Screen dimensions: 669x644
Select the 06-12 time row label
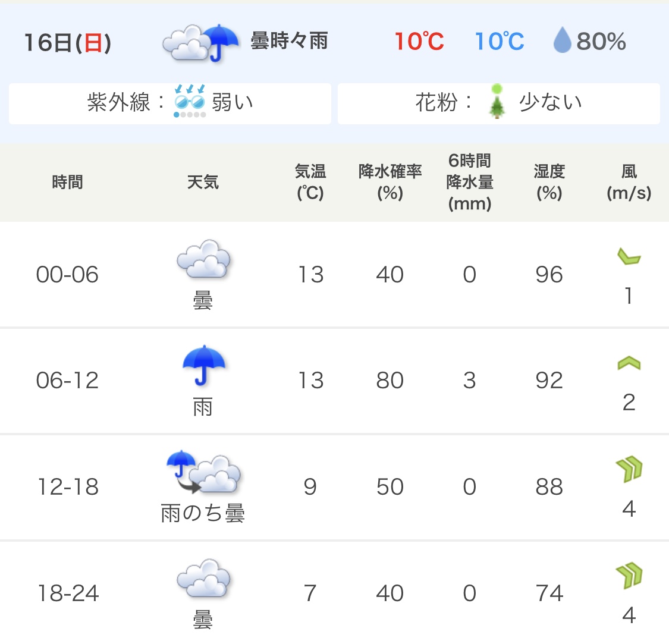click(x=67, y=380)
